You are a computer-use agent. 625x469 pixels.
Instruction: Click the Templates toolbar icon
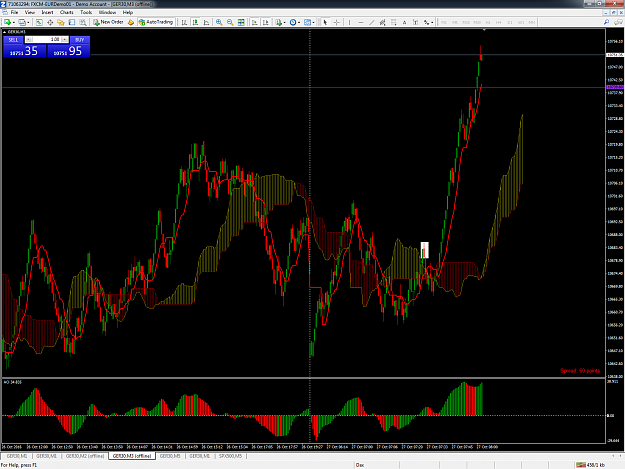pos(307,22)
